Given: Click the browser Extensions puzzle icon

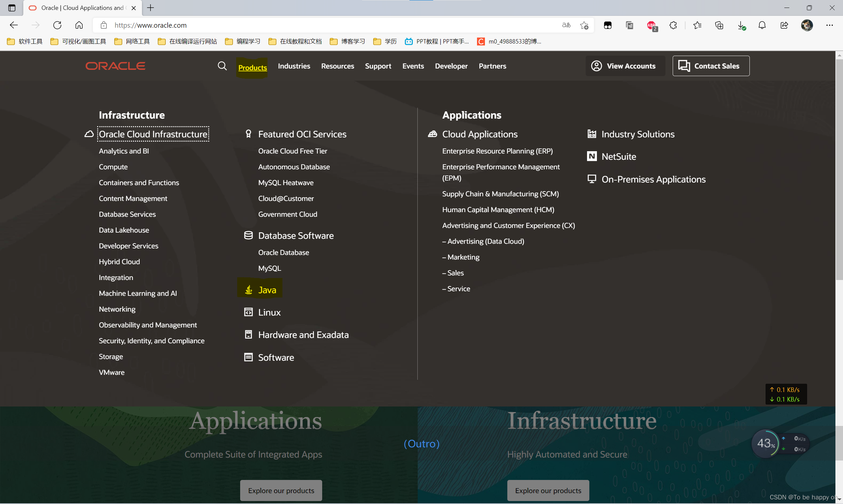Looking at the screenshot, I should [x=673, y=25].
